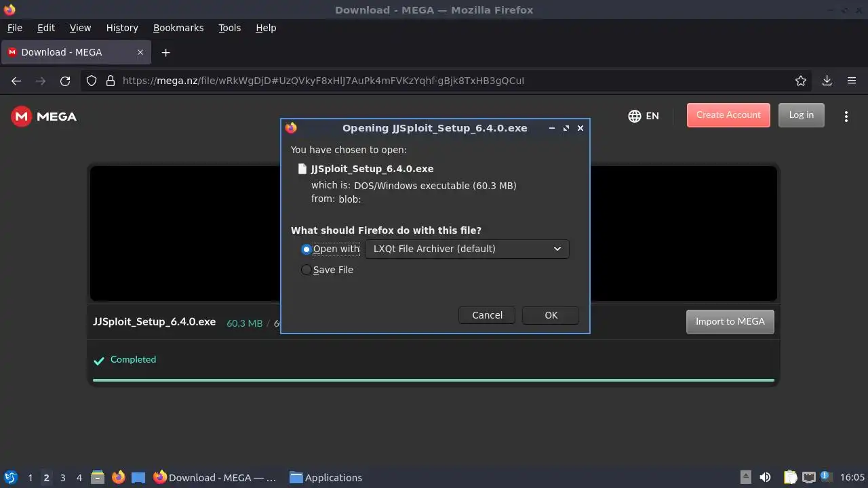Click the Log in button
The image size is (868, 488).
801,115
